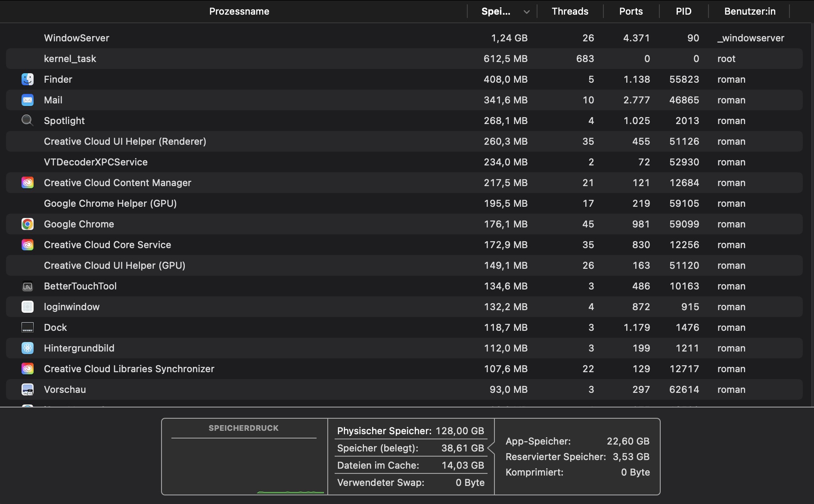Screen dimensions: 814x504
Task: Select the Mail process name
Action: 53,100
